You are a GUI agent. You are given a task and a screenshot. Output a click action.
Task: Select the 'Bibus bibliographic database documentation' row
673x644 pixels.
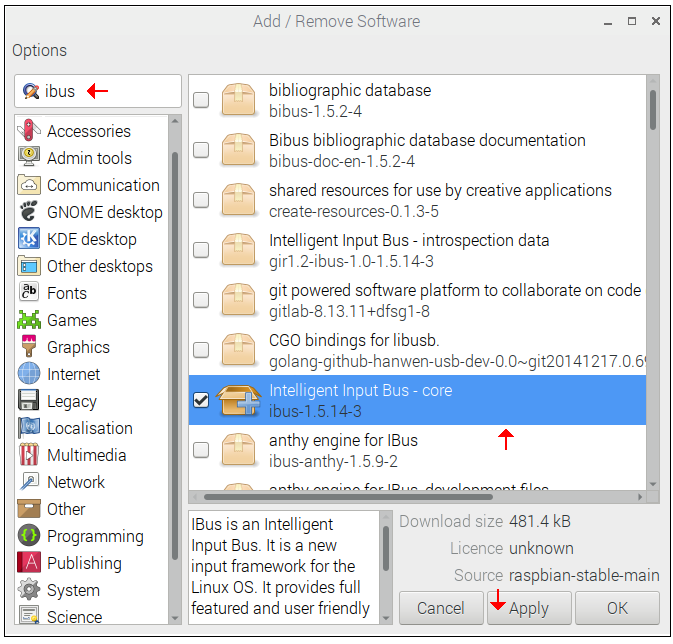tap(417, 150)
